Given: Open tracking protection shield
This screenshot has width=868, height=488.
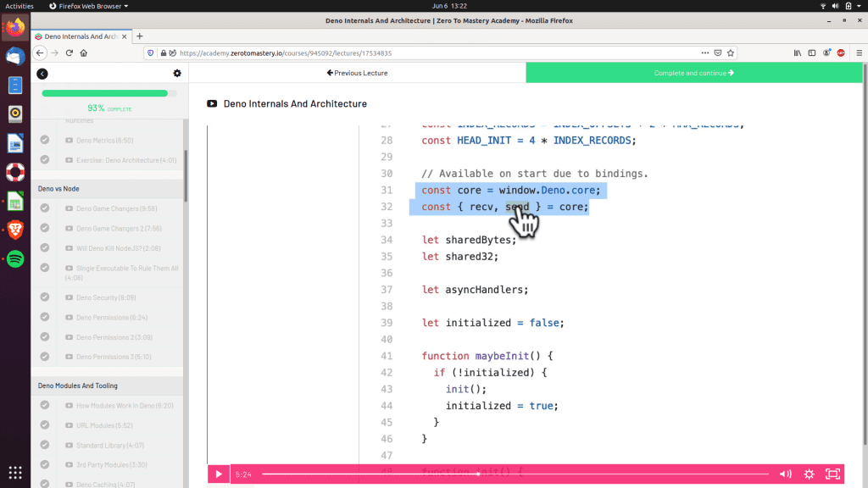Looking at the screenshot, I should 151,53.
